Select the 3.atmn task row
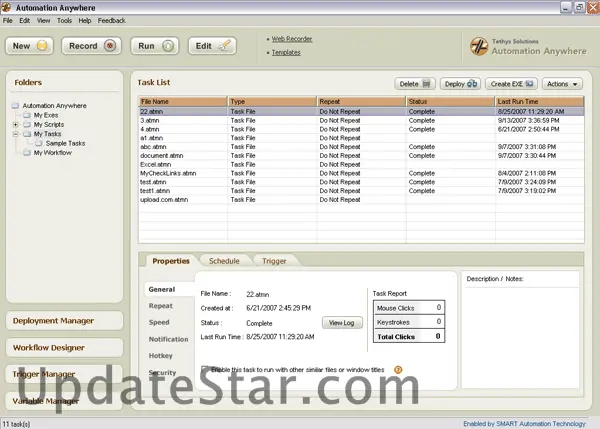This screenshot has height=429, width=600. coord(361,120)
